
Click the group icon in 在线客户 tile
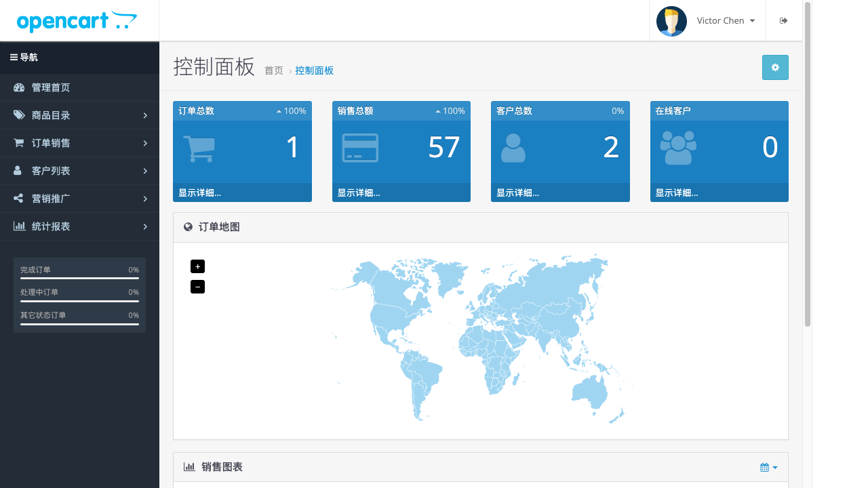click(678, 148)
